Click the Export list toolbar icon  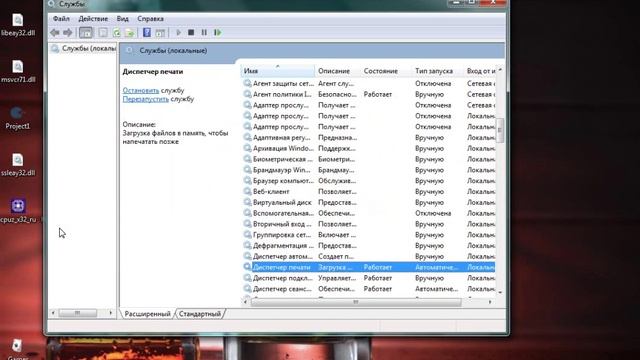coord(130,33)
